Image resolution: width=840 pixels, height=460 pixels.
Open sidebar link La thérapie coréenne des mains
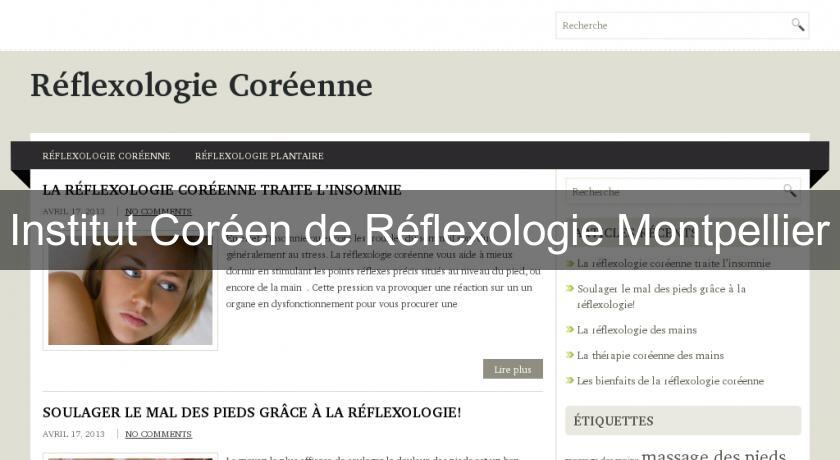point(650,355)
